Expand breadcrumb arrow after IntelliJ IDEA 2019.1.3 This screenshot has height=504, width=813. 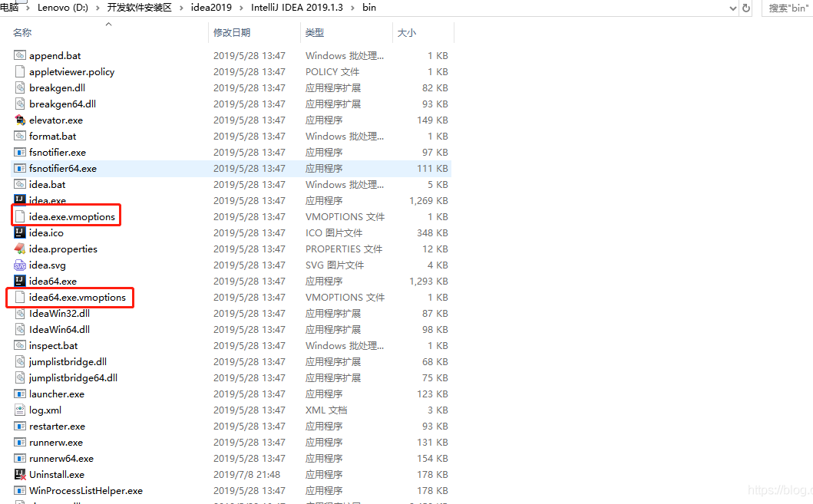click(x=352, y=8)
